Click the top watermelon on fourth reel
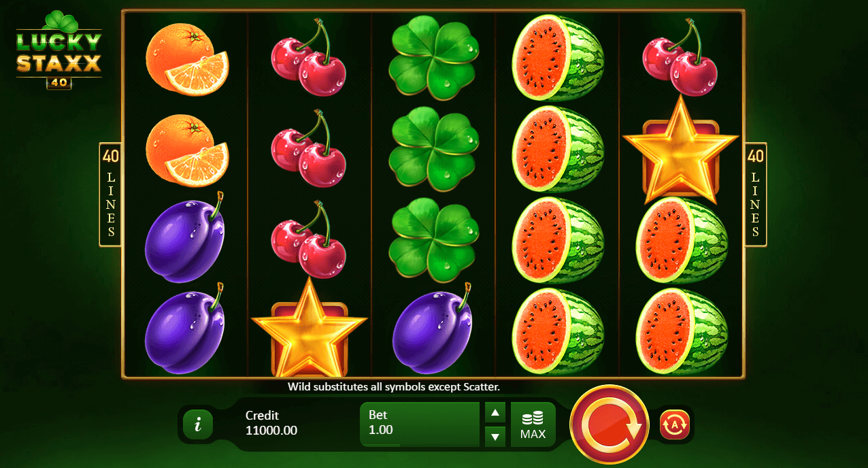The image size is (868, 468). coord(558,58)
